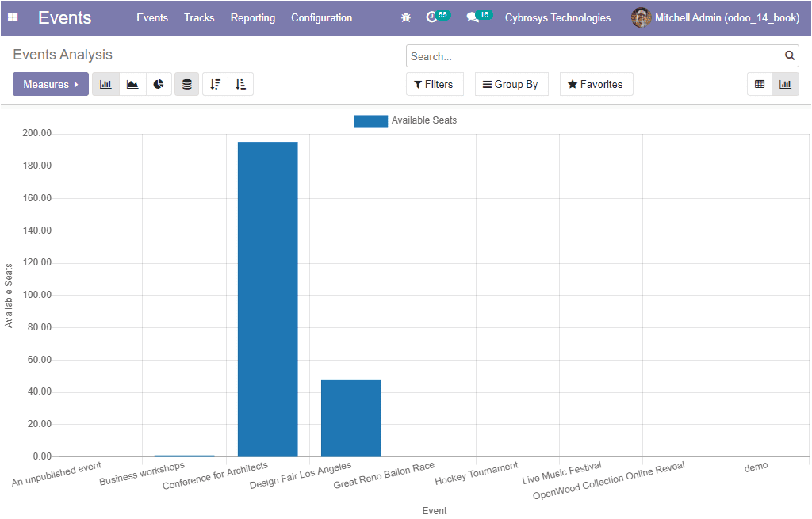
Task: Click the 'An unpublished event' axis label
Action: [x=56, y=474]
